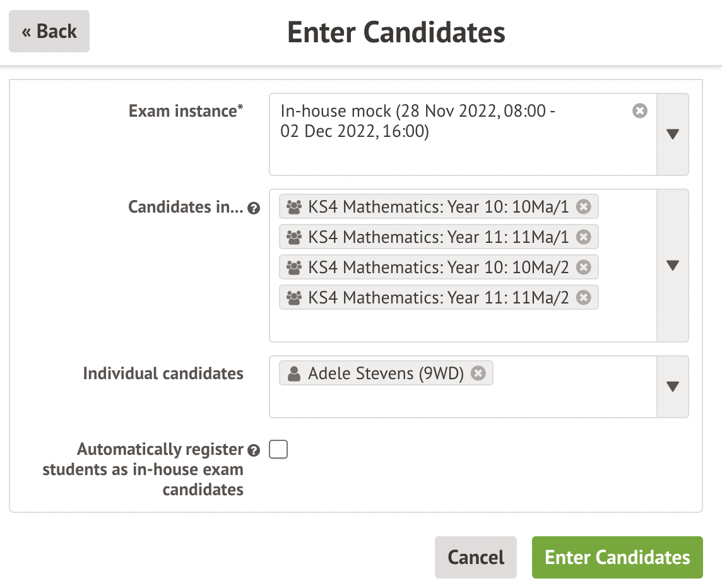722x588 pixels.
Task: Submit with the green Enter Candidates button
Action: point(617,558)
